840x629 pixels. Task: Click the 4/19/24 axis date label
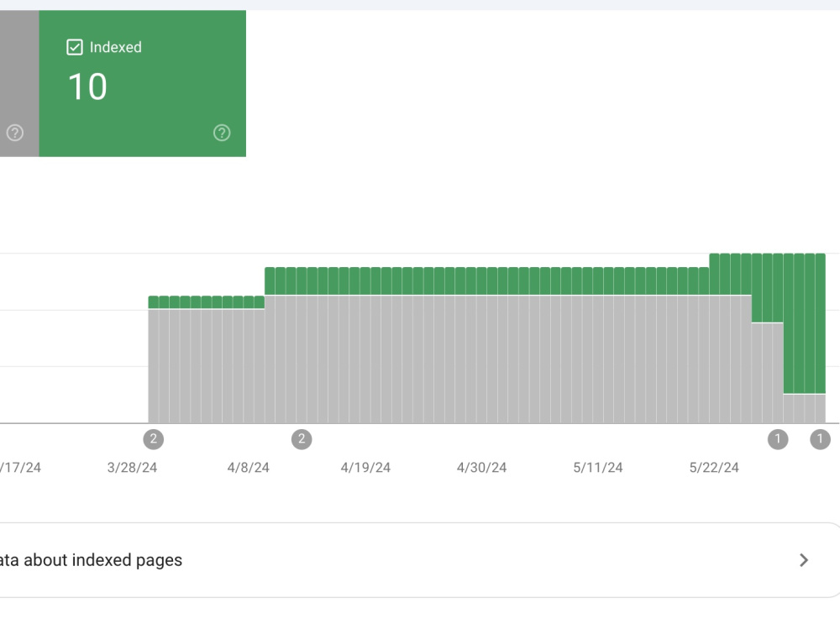365,468
